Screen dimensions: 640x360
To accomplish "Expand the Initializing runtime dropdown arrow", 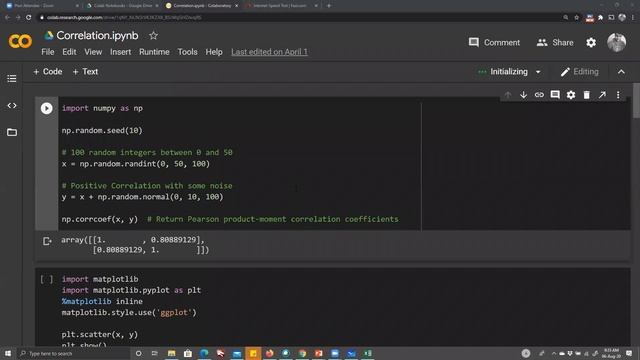I will (x=538, y=72).
